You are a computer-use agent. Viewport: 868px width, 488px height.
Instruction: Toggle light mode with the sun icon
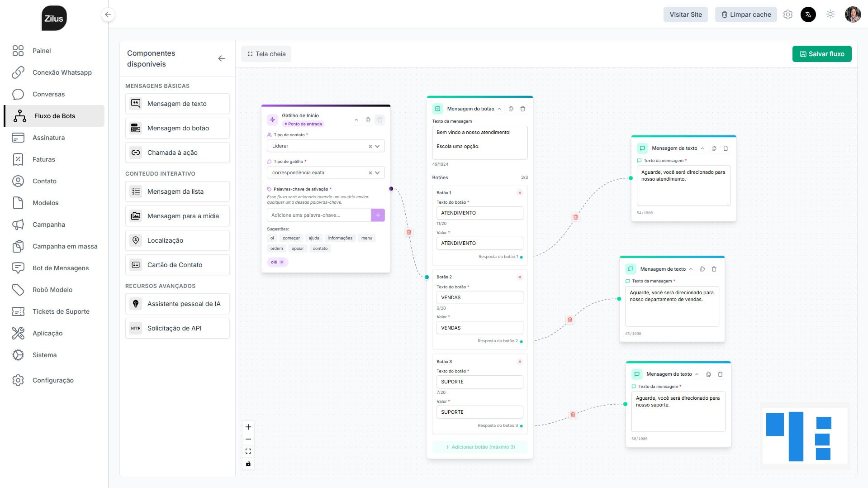coord(830,14)
